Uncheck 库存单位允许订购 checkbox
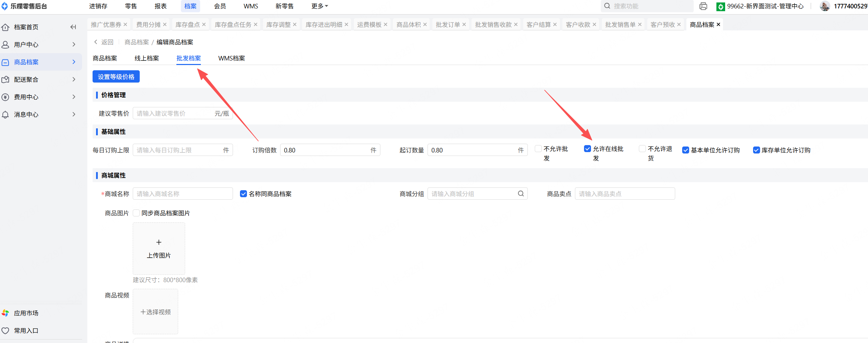This screenshot has height=343, width=868. tap(757, 150)
